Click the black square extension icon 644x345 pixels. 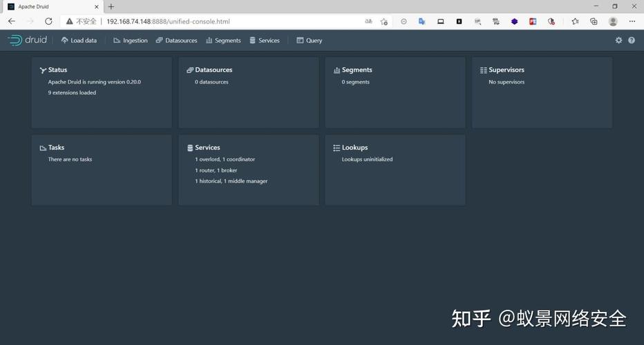click(460, 21)
